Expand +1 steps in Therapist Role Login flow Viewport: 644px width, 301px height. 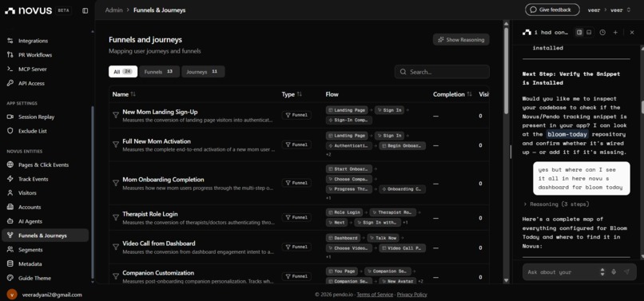point(405,223)
